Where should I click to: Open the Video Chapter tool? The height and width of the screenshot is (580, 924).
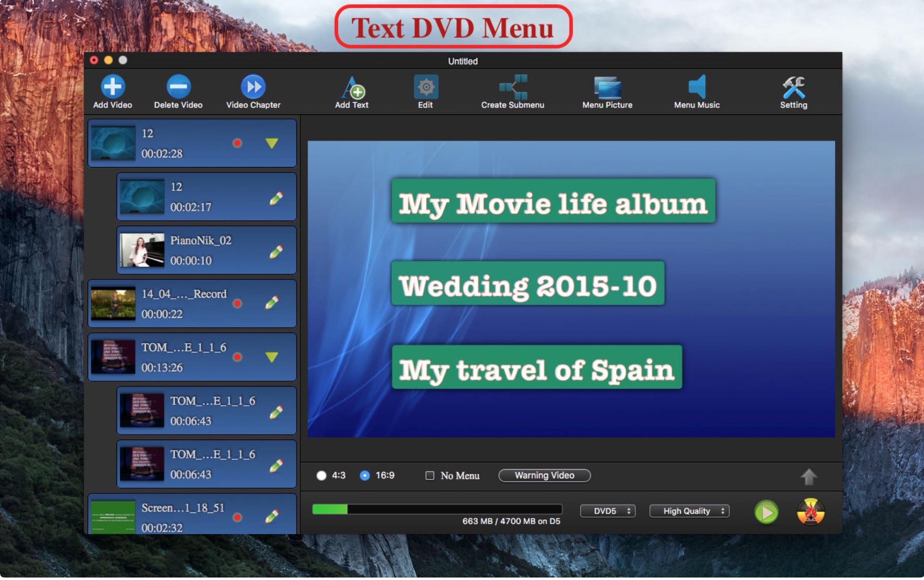tap(253, 87)
